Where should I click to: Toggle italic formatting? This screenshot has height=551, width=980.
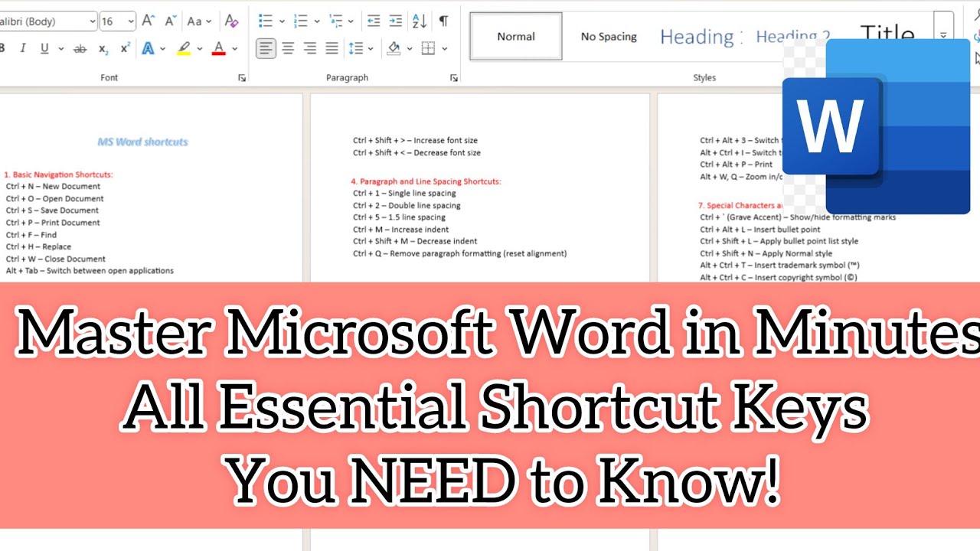click(22, 48)
